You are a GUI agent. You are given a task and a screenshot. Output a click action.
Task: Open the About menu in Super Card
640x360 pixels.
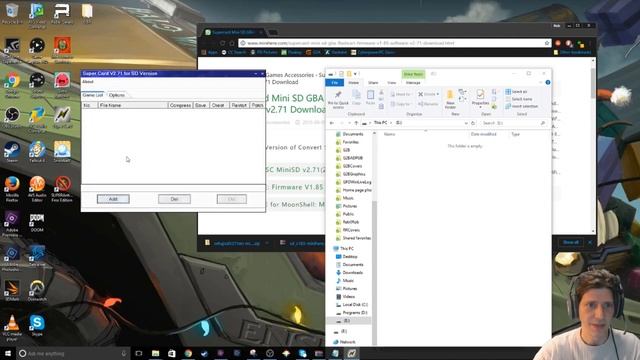click(88, 82)
